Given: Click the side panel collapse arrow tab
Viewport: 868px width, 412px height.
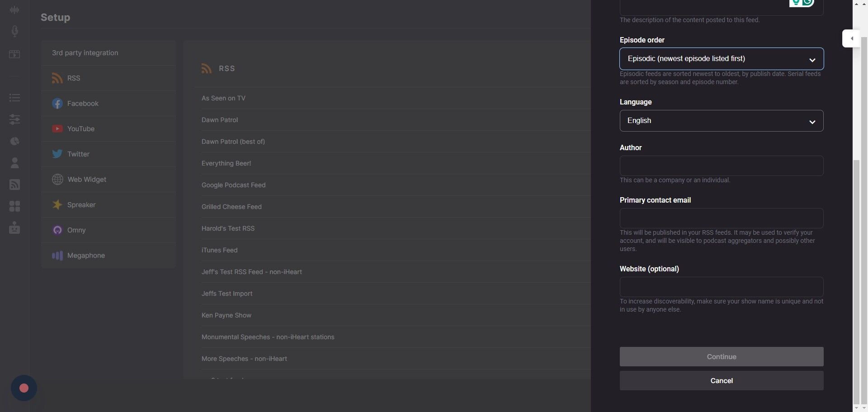Looking at the screenshot, I should tap(851, 38).
